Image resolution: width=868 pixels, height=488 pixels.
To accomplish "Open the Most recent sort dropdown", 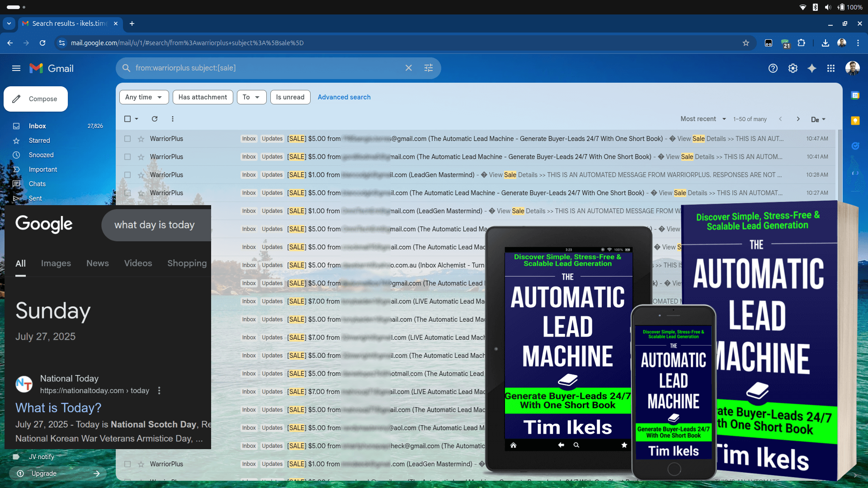I will 703,119.
